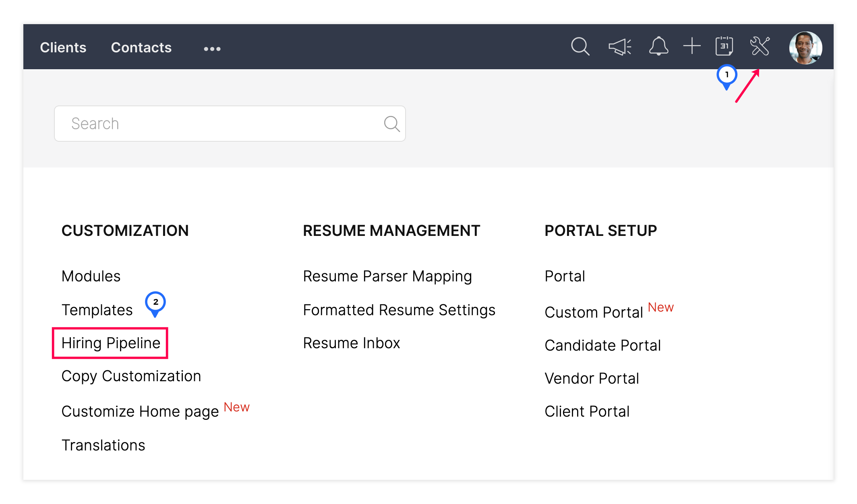This screenshot has height=504, width=857.
Task: Open Hiring Pipeline settings
Action: coord(111,343)
